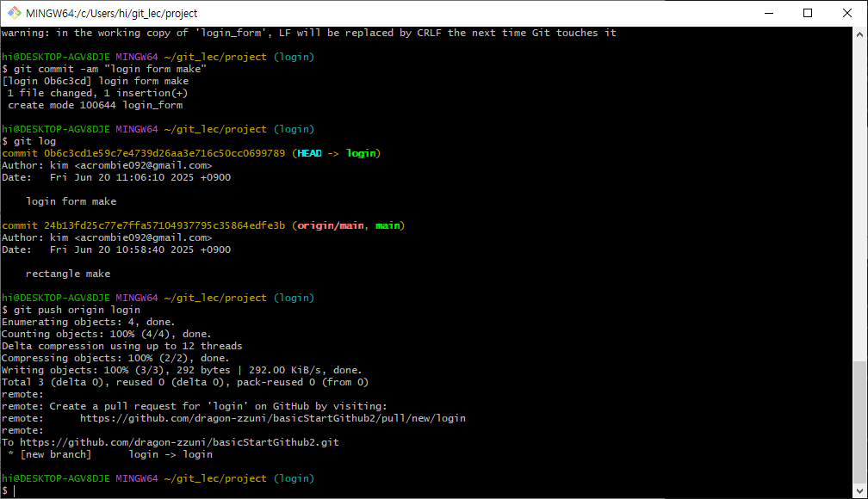Click the basicStartGithub2.git repository URL
The height and width of the screenshot is (499, 868).
(x=179, y=442)
